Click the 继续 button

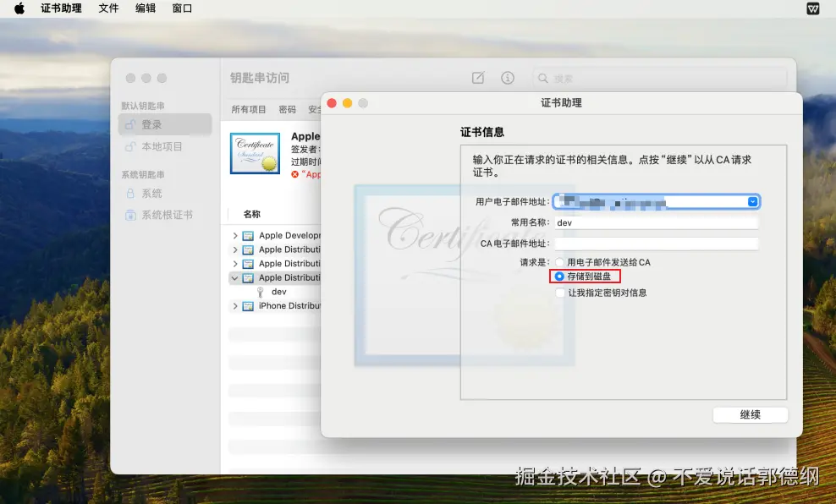(751, 414)
